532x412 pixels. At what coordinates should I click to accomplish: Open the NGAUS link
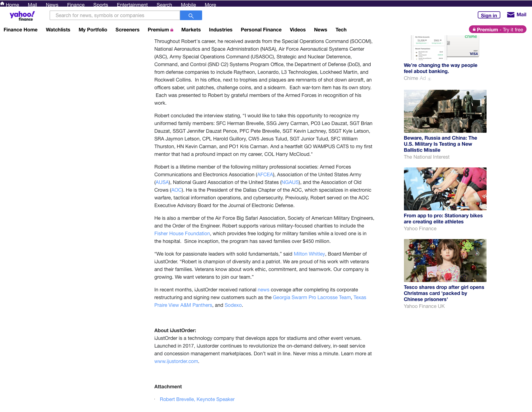tap(290, 182)
